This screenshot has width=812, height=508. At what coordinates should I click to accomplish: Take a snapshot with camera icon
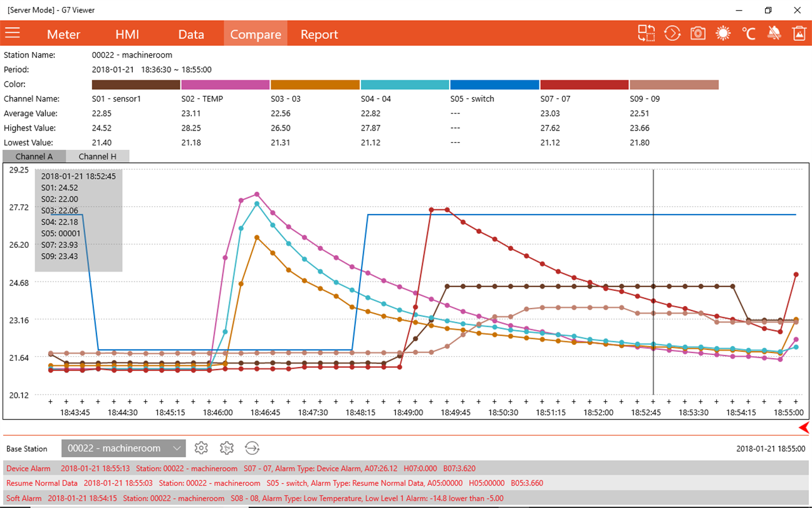tap(698, 33)
